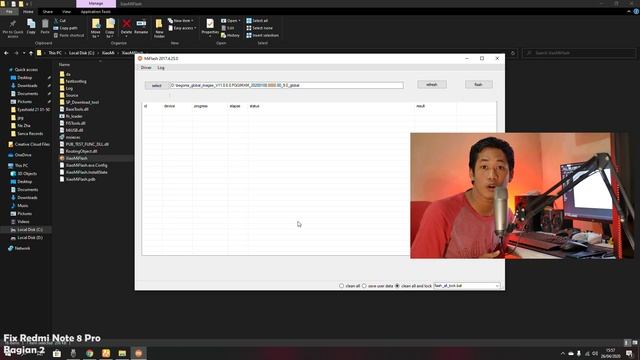Screen dimensions: 640x360
Task: Click the MiFlash taskbar icon
Action: click(x=138, y=353)
